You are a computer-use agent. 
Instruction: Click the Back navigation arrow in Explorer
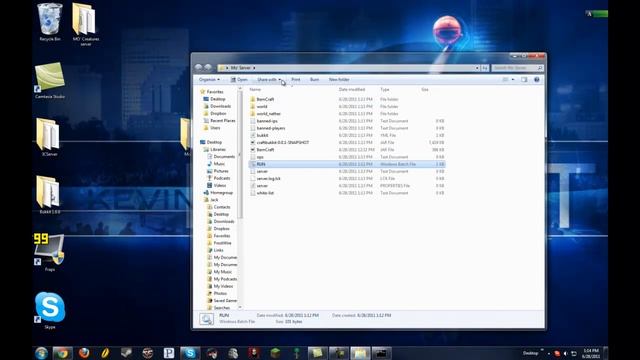pyautogui.click(x=199, y=67)
